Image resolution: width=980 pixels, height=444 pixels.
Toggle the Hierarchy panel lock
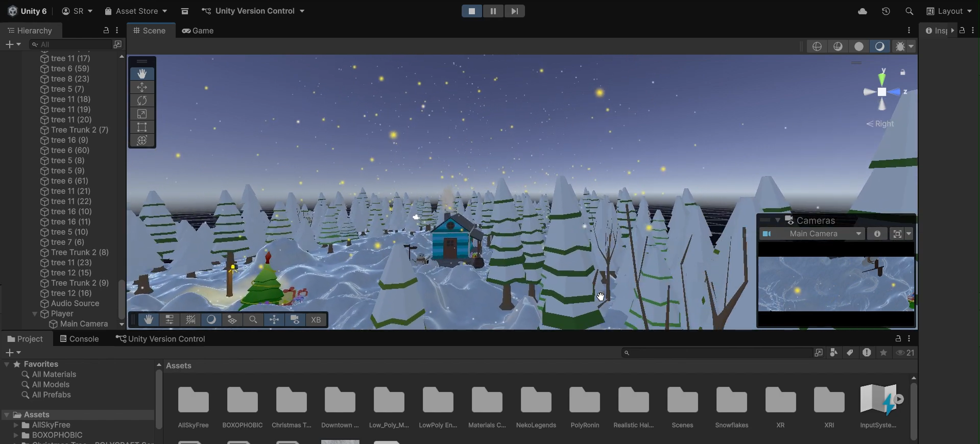(x=106, y=31)
